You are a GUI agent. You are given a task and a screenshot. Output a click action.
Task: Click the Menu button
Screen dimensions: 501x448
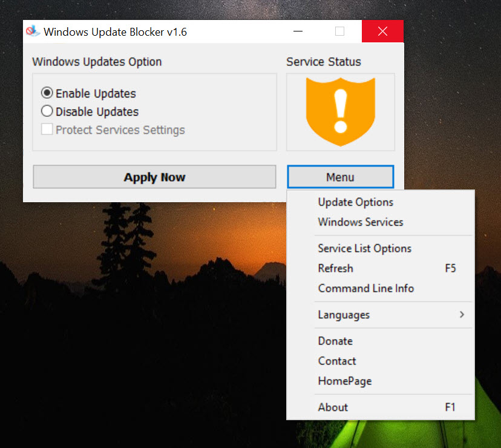(340, 177)
